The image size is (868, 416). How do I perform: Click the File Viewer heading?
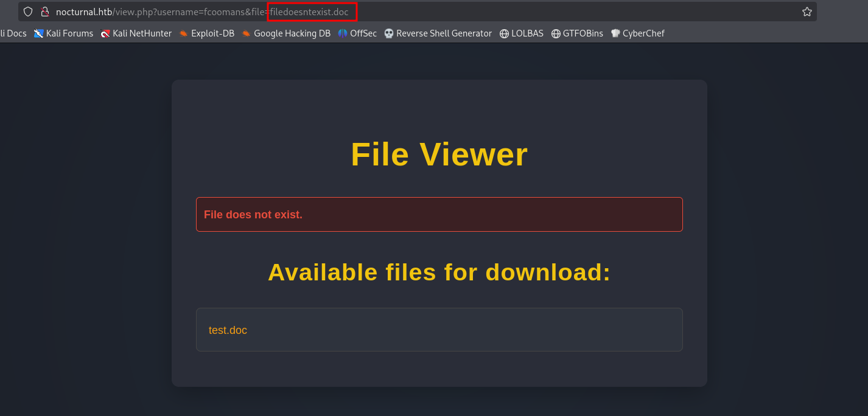click(439, 154)
